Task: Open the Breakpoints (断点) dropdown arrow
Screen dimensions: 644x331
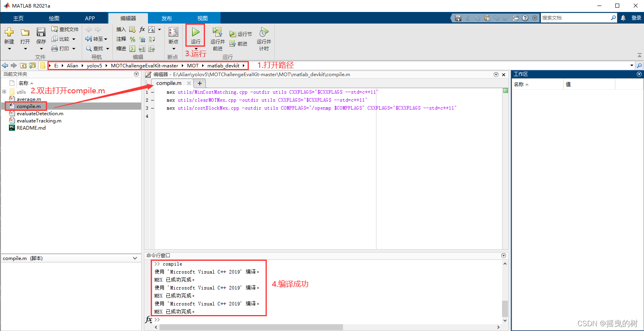Action: tap(173, 49)
